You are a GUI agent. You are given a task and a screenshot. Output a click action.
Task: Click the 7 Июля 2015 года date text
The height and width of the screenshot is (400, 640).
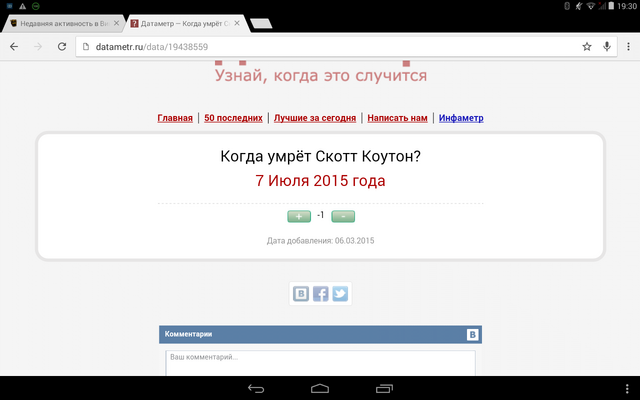pos(320,180)
